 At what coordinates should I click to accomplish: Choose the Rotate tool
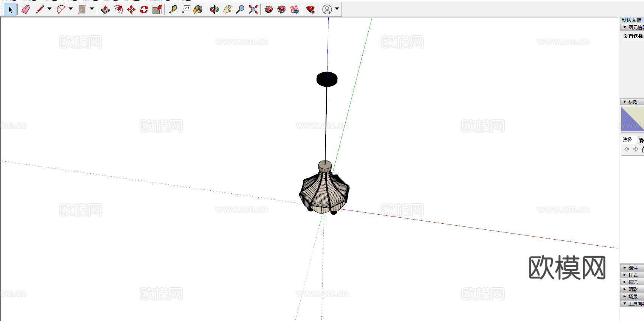coord(144,9)
